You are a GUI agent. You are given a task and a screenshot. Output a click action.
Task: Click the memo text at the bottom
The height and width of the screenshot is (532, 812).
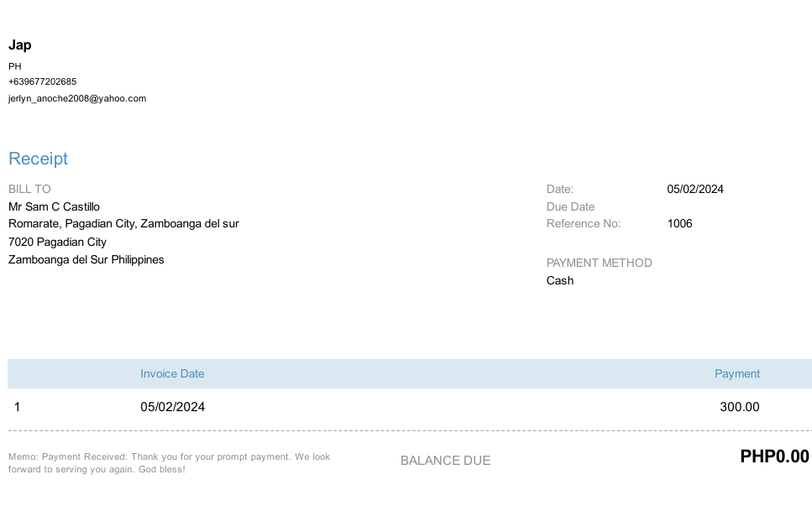(169, 463)
